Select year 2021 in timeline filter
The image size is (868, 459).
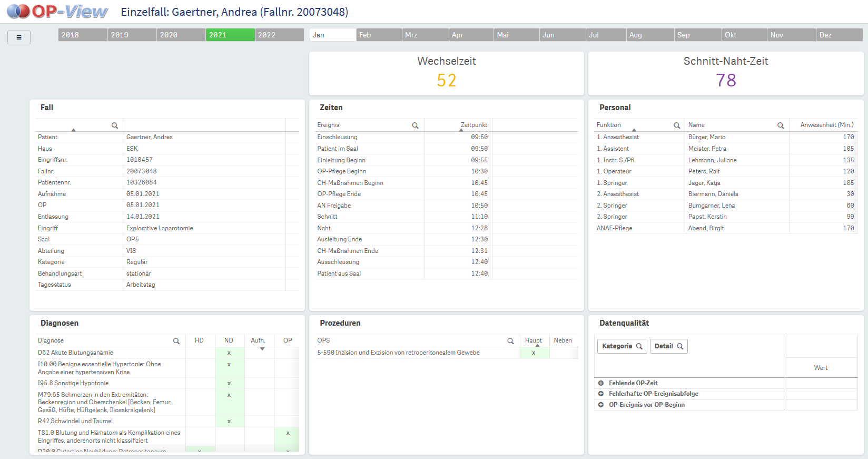230,35
